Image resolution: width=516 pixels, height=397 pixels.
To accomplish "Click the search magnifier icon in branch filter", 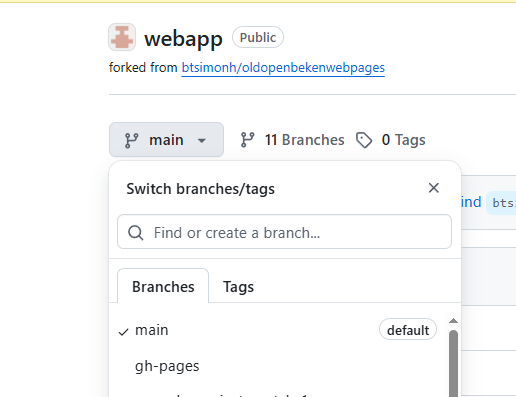I will click(136, 233).
